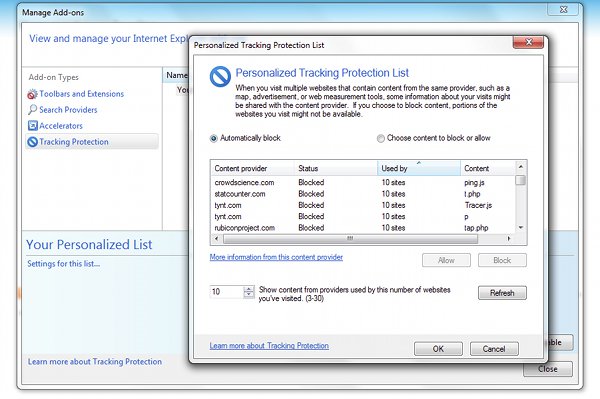Open More information from this content provider
Screen dimensions: 600x399
coord(276,257)
